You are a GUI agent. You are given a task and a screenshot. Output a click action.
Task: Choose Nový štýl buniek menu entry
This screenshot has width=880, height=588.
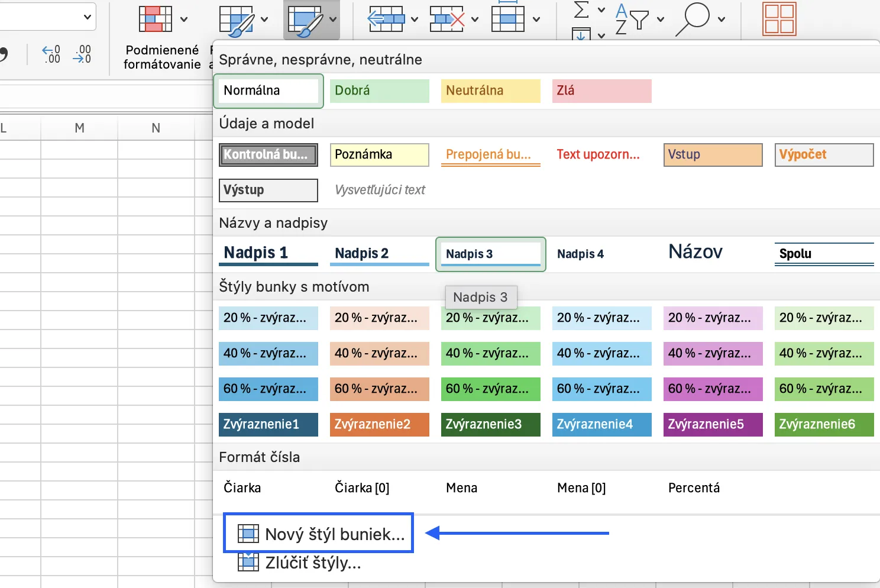[x=319, y=534]
